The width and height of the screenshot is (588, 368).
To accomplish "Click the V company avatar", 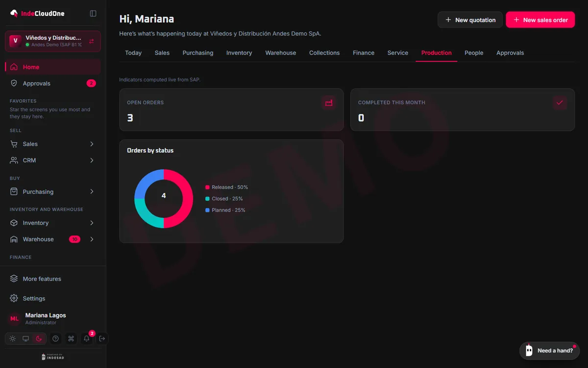I will (x=15, y=41).
